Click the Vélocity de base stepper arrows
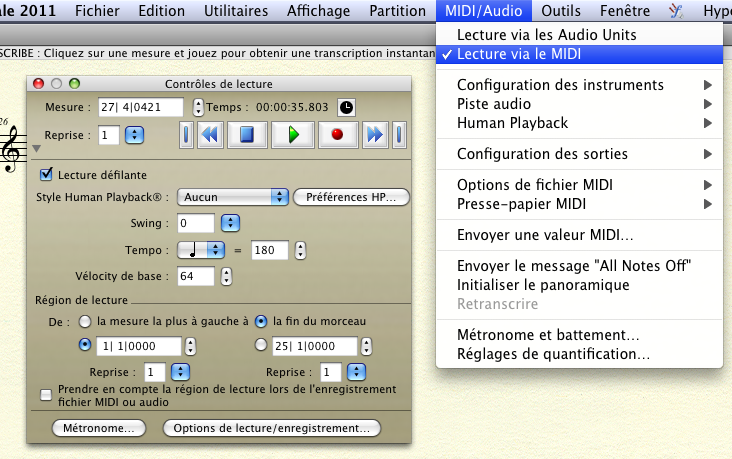732x459 pixels. tap(226, 276)
